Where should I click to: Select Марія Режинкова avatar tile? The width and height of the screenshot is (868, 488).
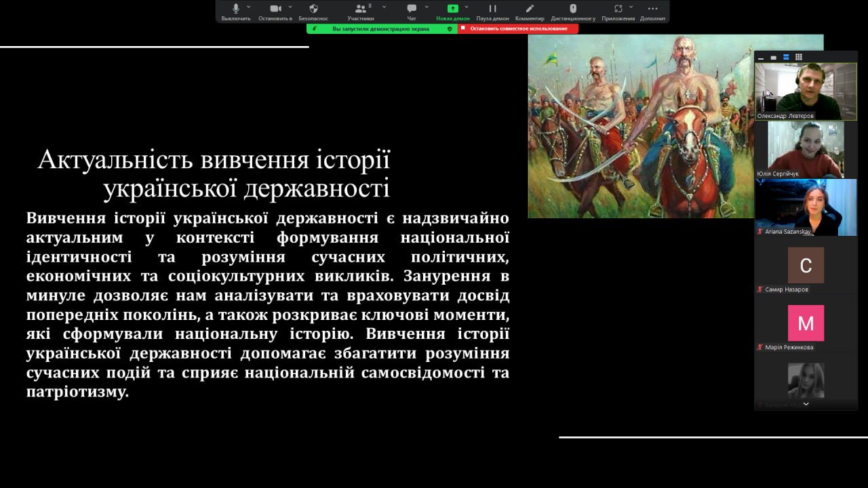[806, 323]
